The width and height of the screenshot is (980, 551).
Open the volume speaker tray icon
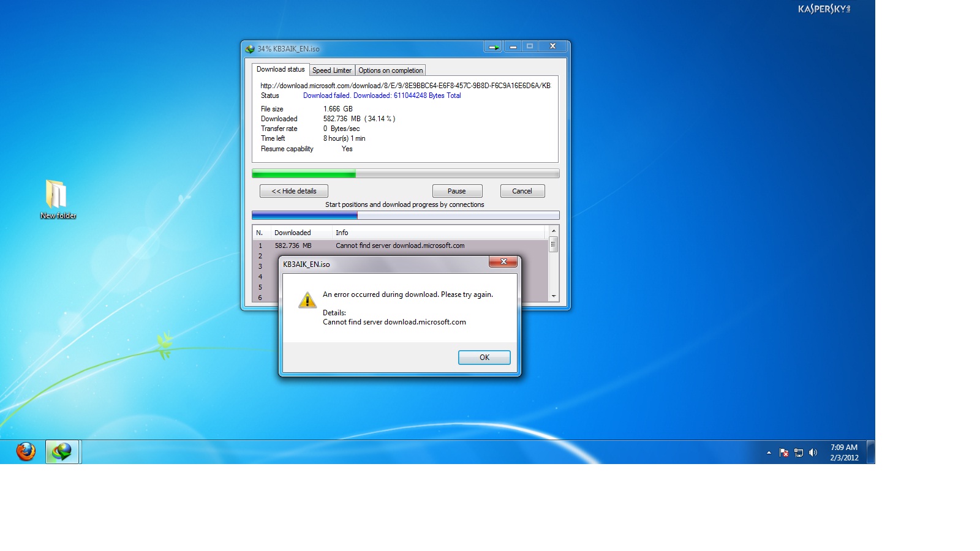pos(813,452)
